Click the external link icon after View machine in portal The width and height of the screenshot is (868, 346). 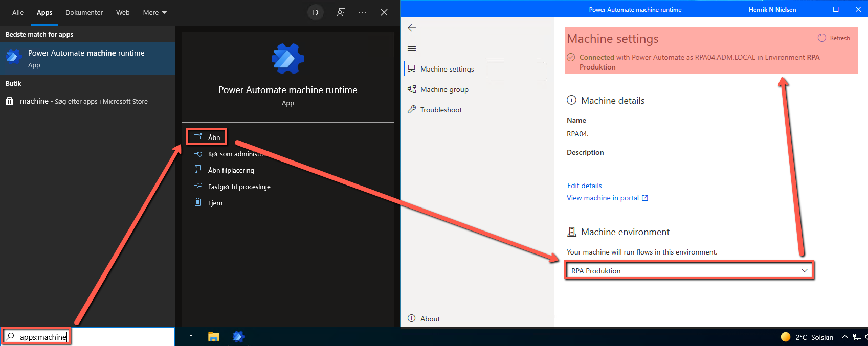645,198
